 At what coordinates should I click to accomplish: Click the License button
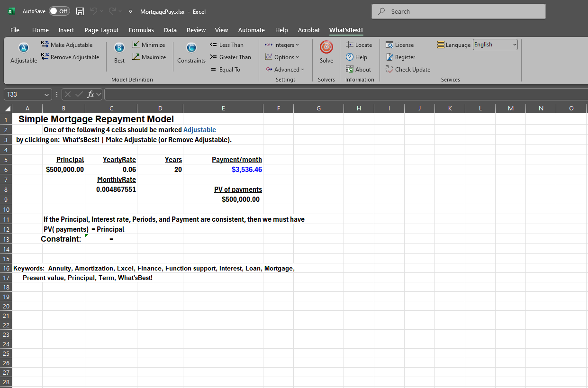point(400,45)
